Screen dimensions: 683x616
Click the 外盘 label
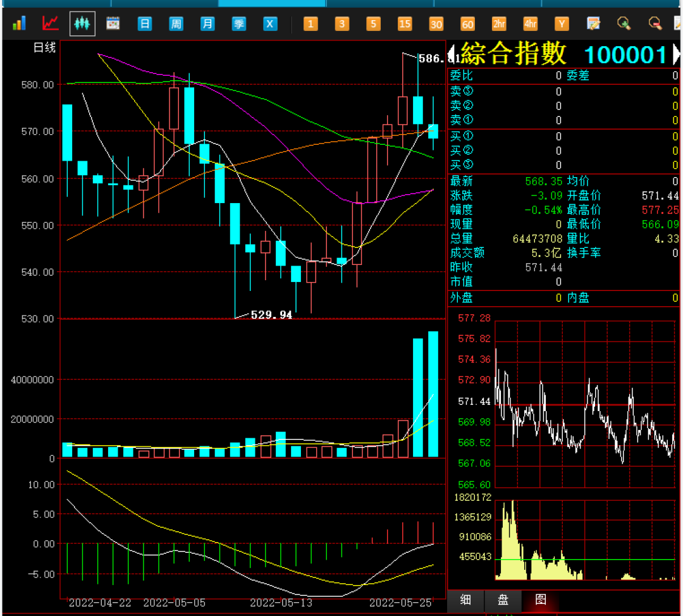click(x=461, y=298)
